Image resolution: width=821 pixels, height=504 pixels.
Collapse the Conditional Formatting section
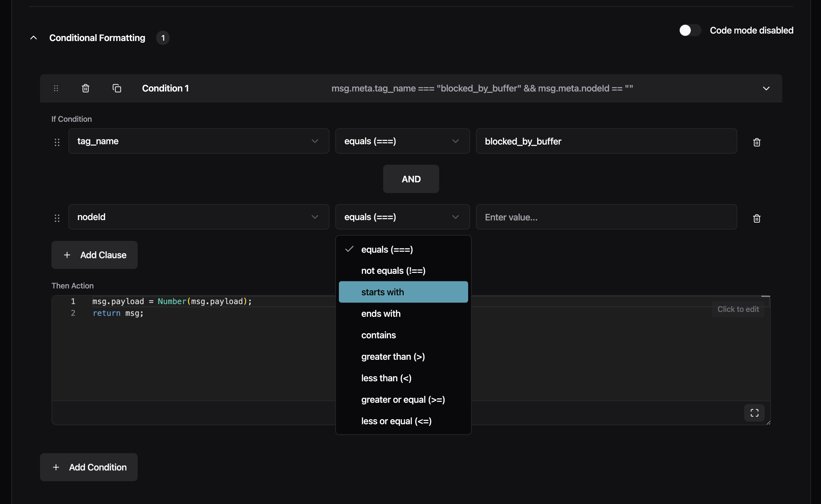click(34, 38)
